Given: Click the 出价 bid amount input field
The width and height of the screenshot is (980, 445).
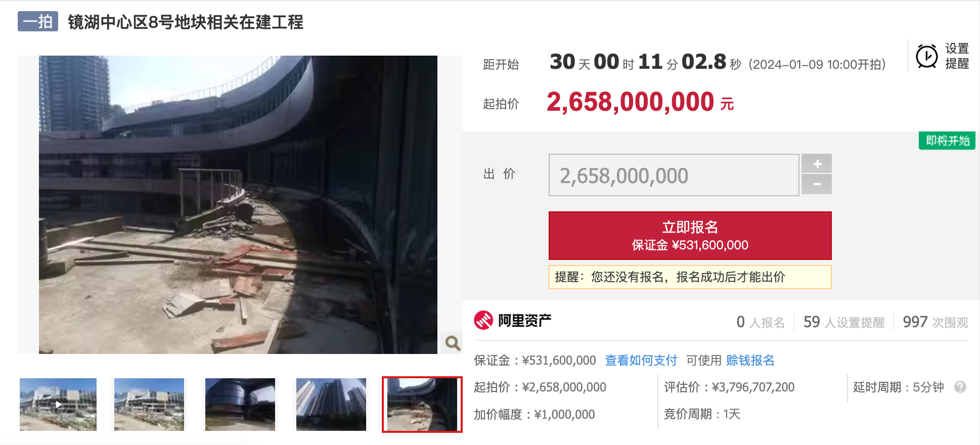Looking at the screenshot, I should coord(674,175).
